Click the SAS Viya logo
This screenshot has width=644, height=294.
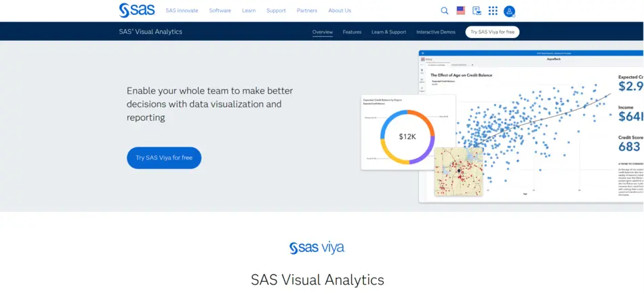click(317, 248)
